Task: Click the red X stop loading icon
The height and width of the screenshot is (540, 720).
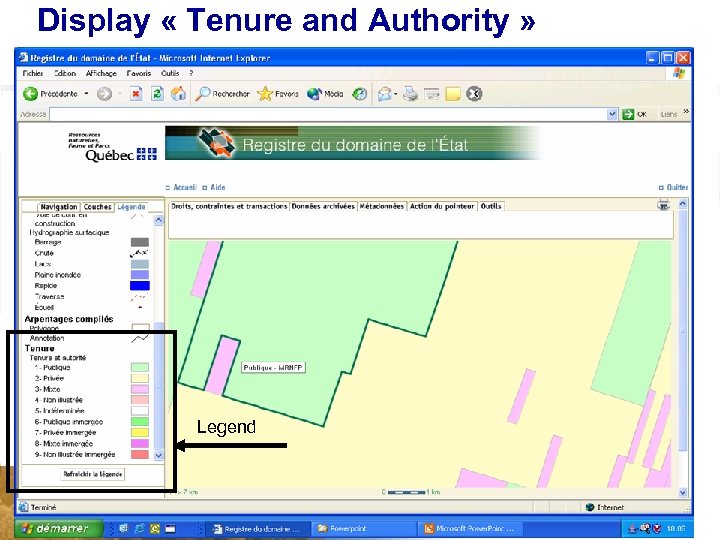Action: 135,94
